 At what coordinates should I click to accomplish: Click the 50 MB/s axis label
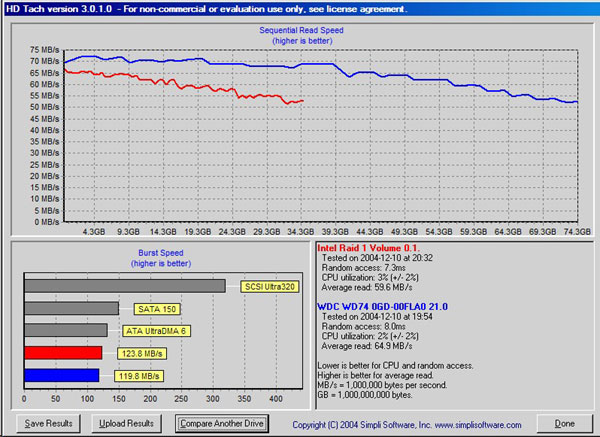pos(44,107)
